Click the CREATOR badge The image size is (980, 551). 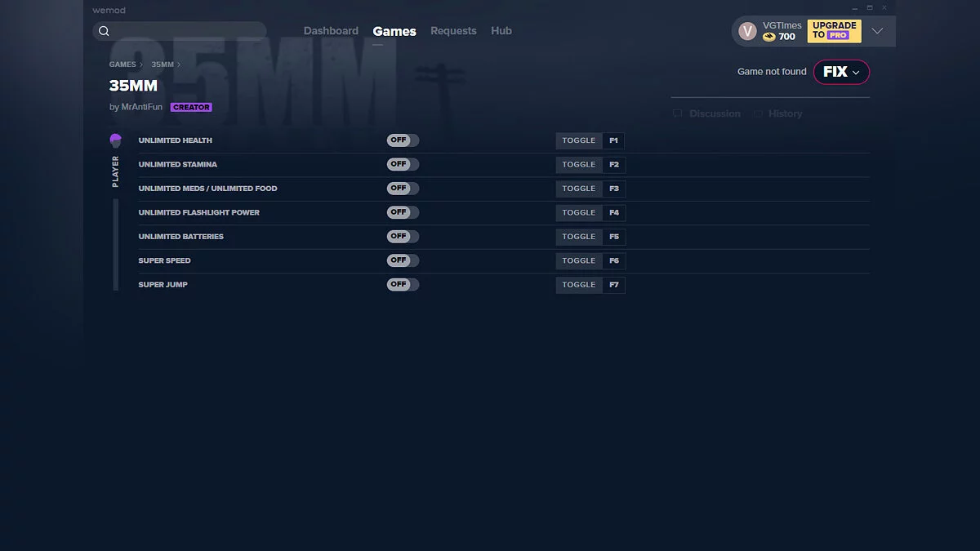point(191,107)
